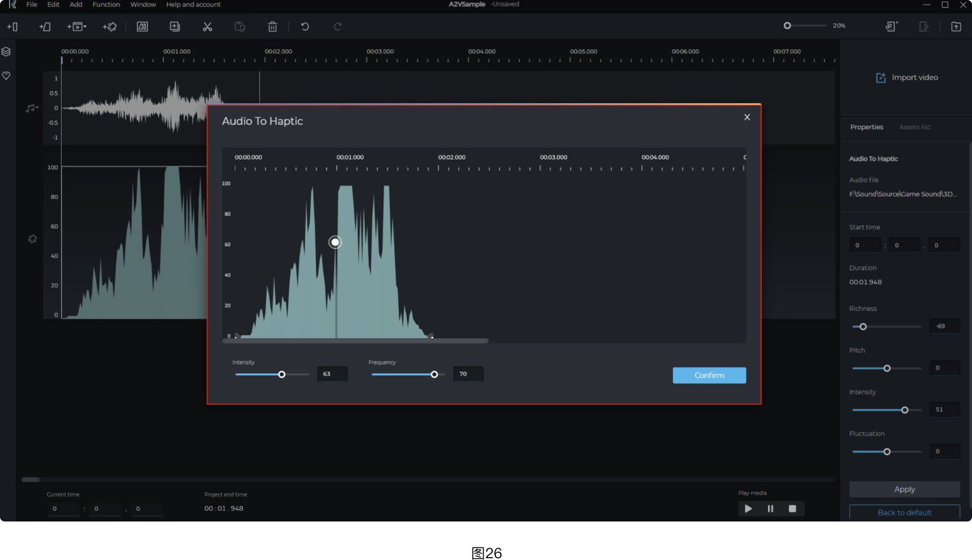The width and height of the screenshot is (972, 560).
Task: Switch to the Properties tab
Action: [x=867, y=127]
